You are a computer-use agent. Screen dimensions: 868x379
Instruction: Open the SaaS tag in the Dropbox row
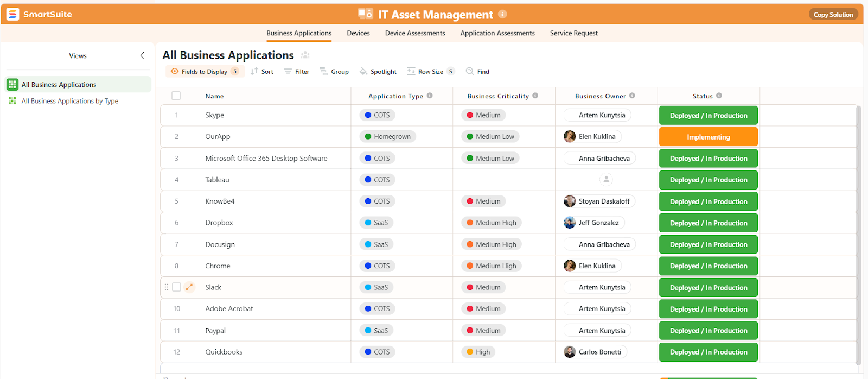click(x=376, y=222)
